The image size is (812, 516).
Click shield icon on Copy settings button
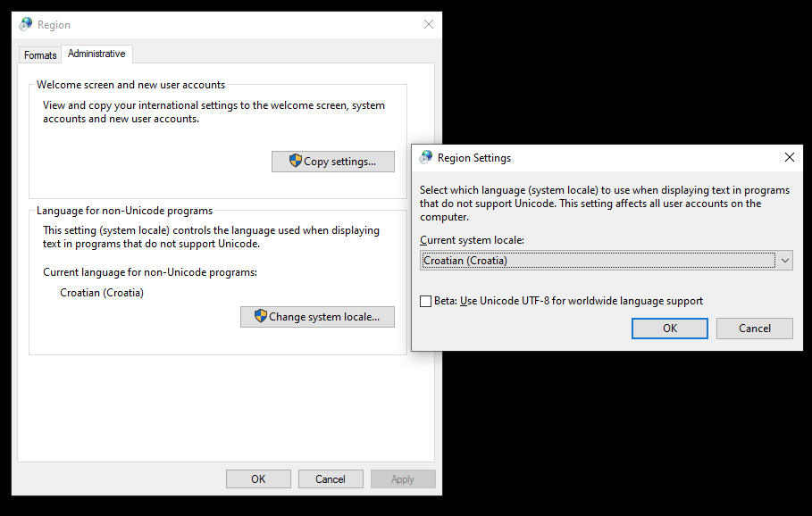[x=295, y=161]
